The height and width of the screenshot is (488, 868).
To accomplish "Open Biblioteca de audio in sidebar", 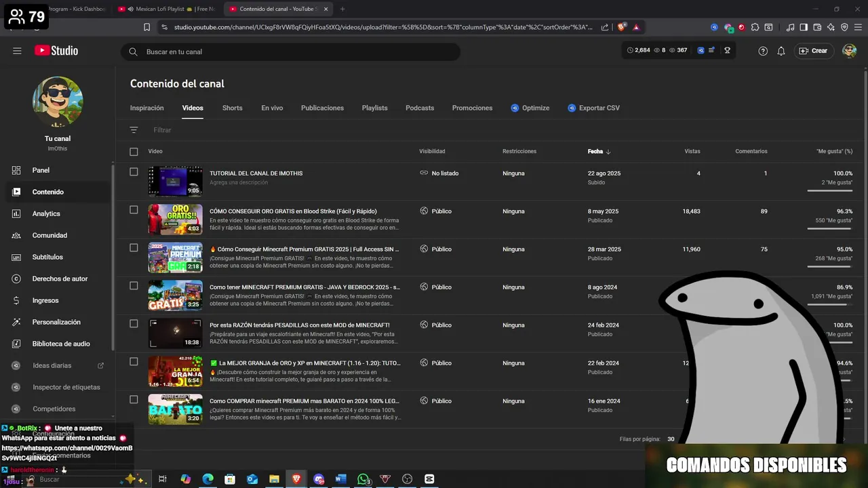I will pos(61,344).
